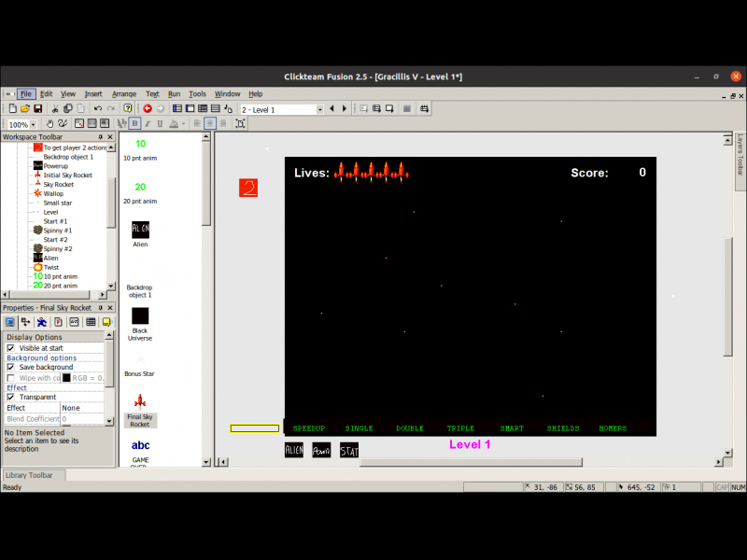This screenshot has height=560, width=747.
Task: Go to next frame arrow
Action: [x=345, y=109]
